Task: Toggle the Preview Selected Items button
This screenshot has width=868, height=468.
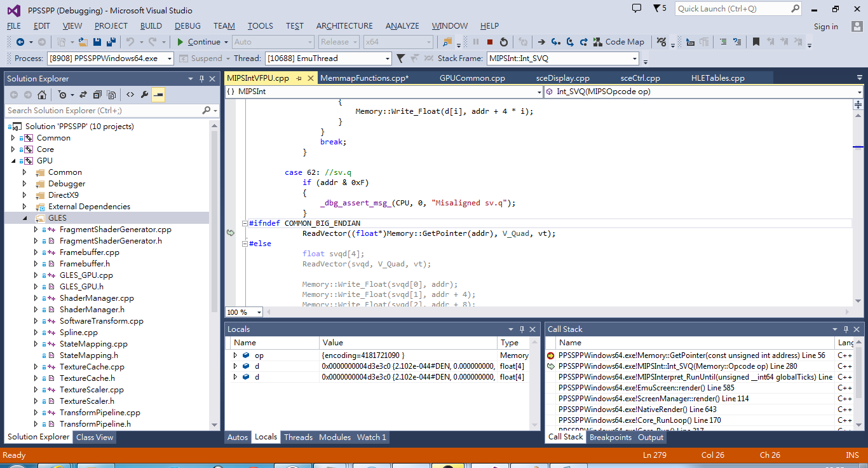Action: click(158, 95)
